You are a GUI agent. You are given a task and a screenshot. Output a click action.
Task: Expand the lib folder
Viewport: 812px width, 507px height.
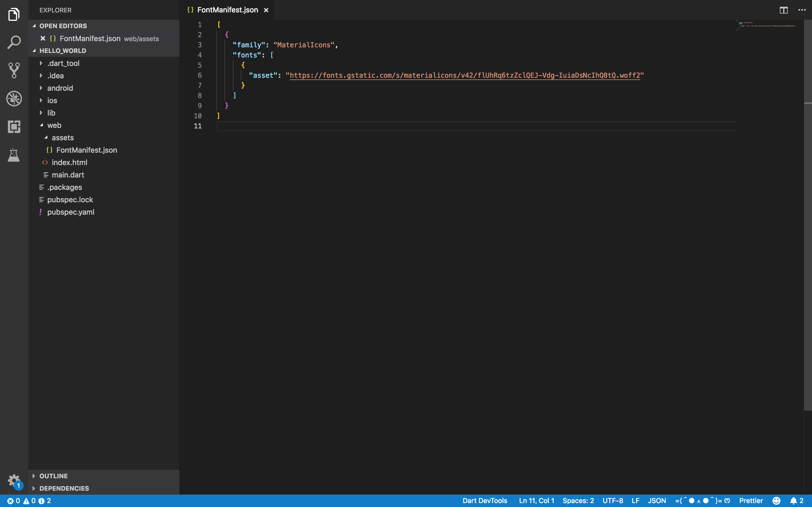coord(51,113)
